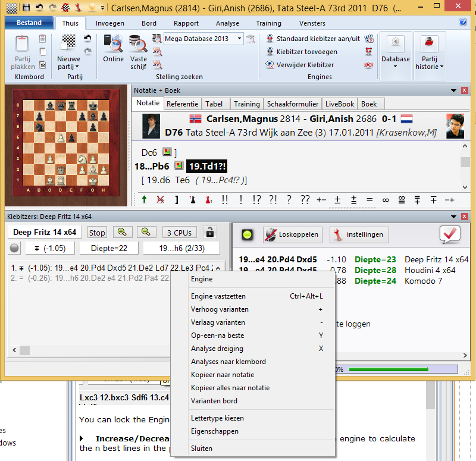Click the Nieuwe partij chessboard icon
This screenshot has width=476, height=461.
click(x=68, y=42)
